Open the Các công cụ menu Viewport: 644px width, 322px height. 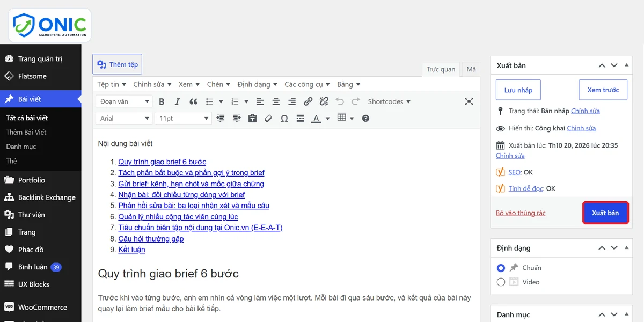click(x=308, y=84)
